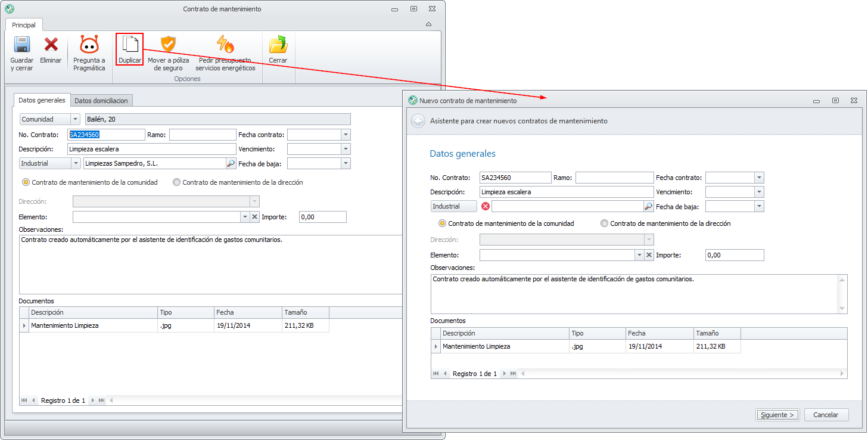Viewport: 868px width, 441px height.
Task: Click the magnifier beside Limpiezas Sampedro, S.L.
Action: pos(231,163)
